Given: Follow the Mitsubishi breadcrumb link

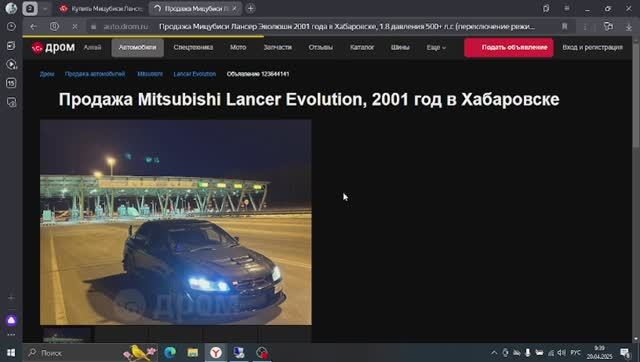Looking at the screenshot, I should pos(150,74).
